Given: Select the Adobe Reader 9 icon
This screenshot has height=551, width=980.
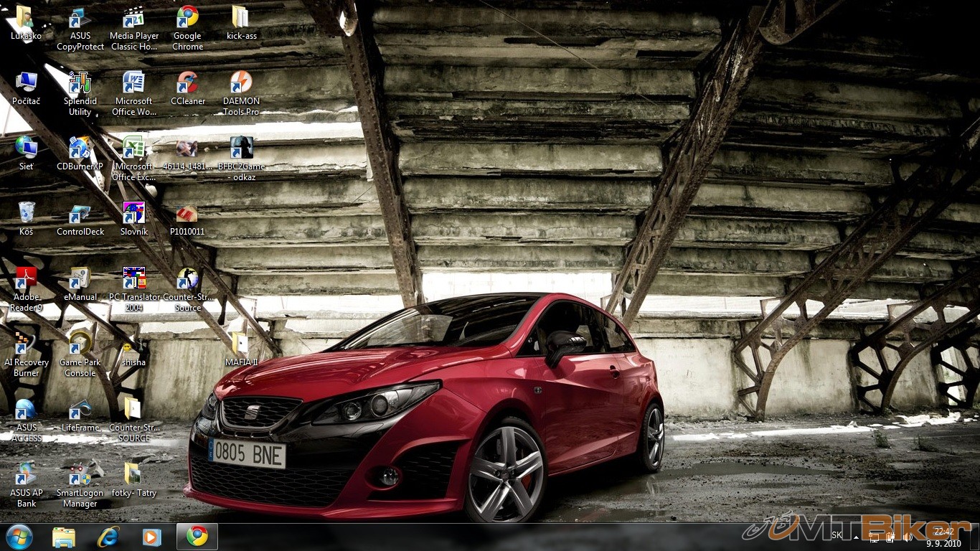Looking at the screenshot, I should tap(27, 280).
